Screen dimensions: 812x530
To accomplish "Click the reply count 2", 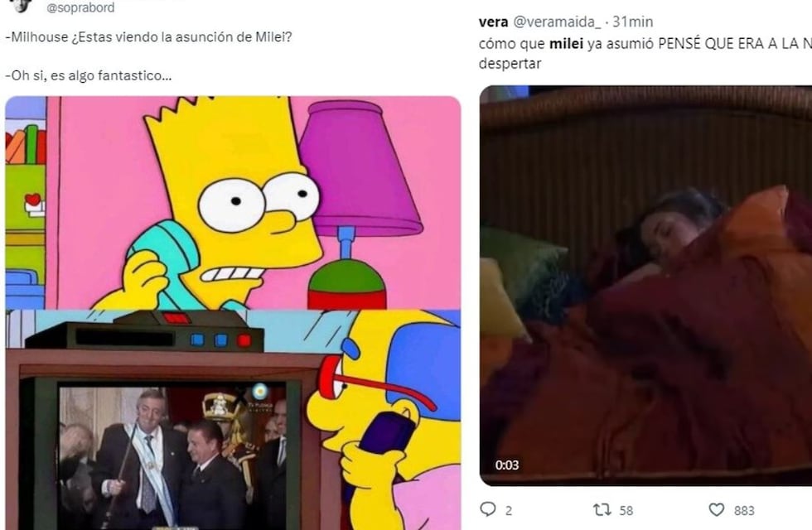I will point(509,511).
